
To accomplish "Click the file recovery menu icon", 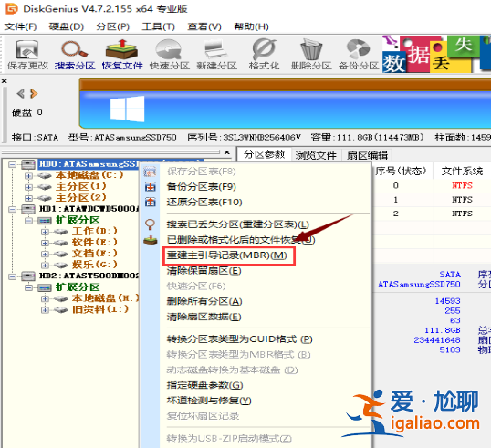I will pos(151,240).
